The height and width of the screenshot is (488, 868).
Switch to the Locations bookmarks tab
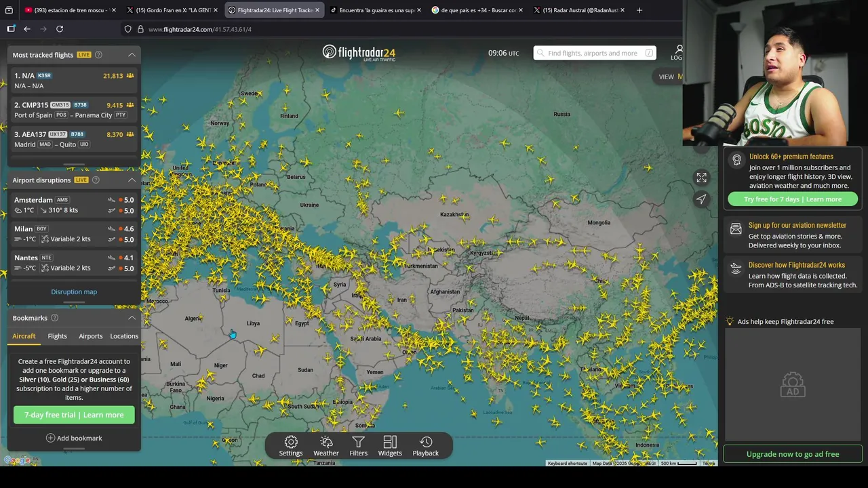pos(124,336)
